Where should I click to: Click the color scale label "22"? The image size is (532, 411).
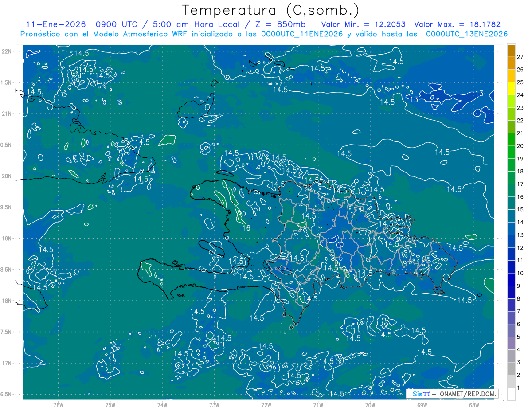click(x=520, y=121)
